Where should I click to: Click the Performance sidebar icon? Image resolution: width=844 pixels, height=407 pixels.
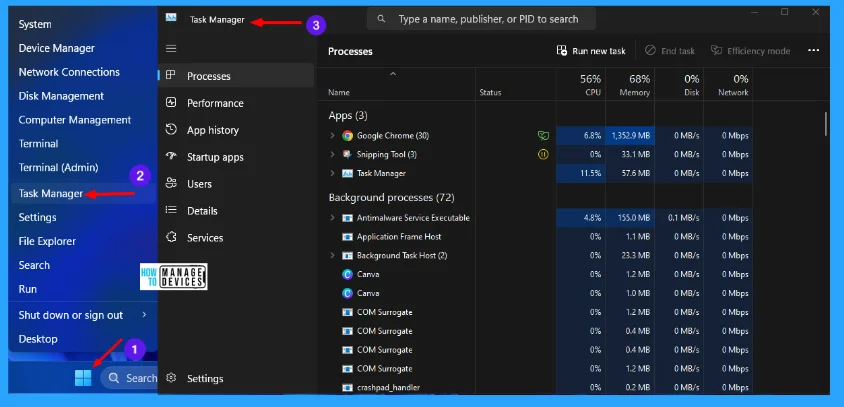coord(171,102)
